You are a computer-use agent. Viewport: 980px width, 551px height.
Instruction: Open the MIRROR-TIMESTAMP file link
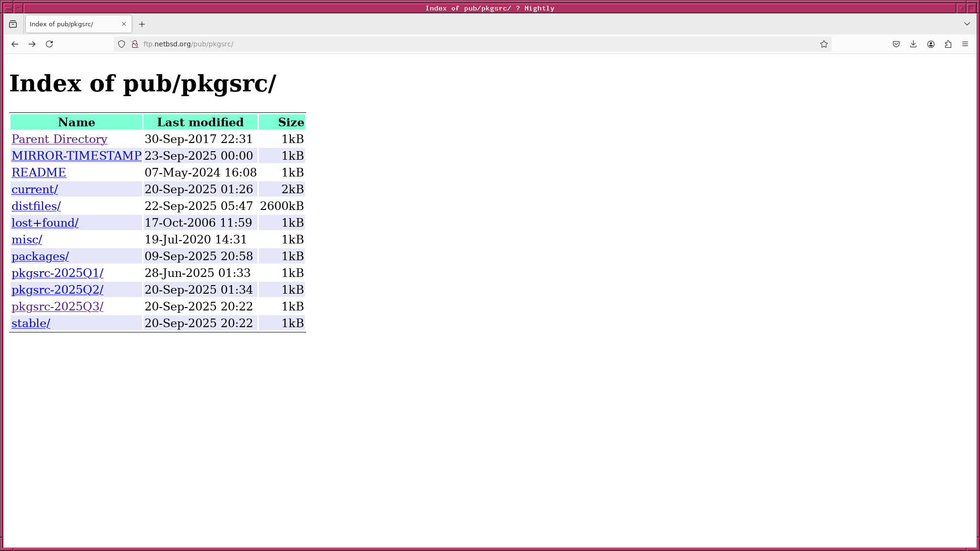pos(77,156)
